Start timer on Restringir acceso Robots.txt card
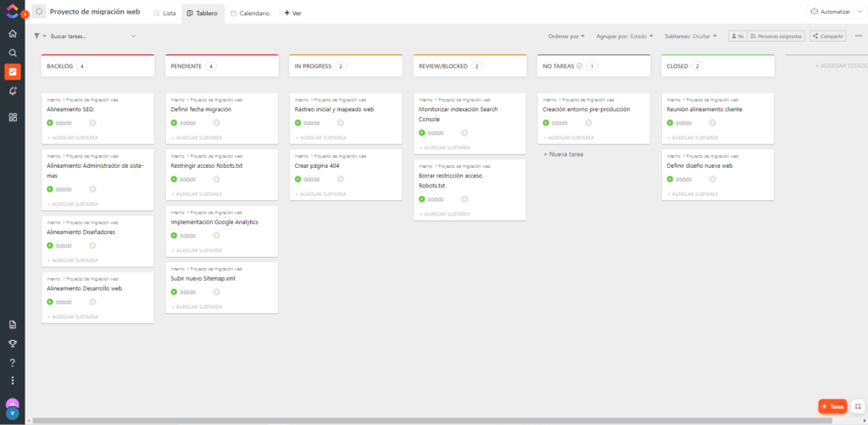The height and width of the screenshot is (425, 868). tap(174, 179)
